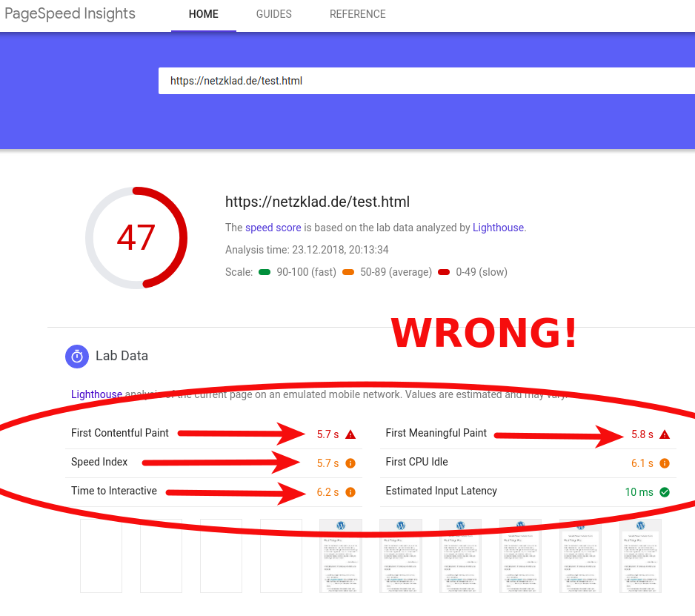Viewport: 695px width, 616px height.
Task: Click the red warning triangle for First Contentful Paint
Action: point(350,434)
